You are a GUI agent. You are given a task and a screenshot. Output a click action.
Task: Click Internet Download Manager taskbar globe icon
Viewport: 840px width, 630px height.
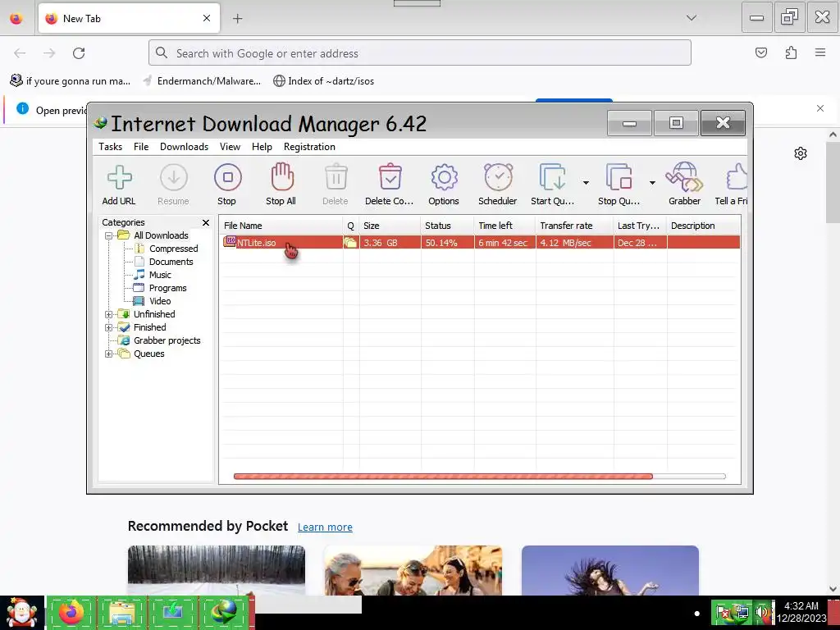click(225, 612)
